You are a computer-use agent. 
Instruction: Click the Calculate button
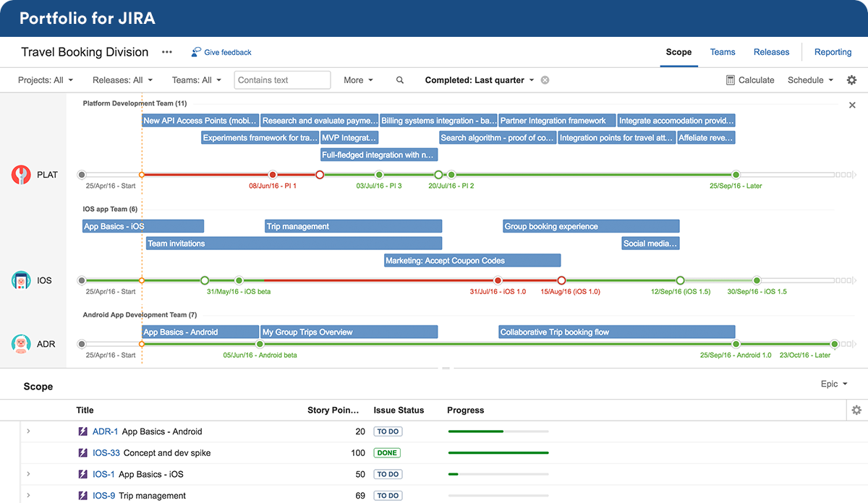pyautogui.click(x=750, y=80)
